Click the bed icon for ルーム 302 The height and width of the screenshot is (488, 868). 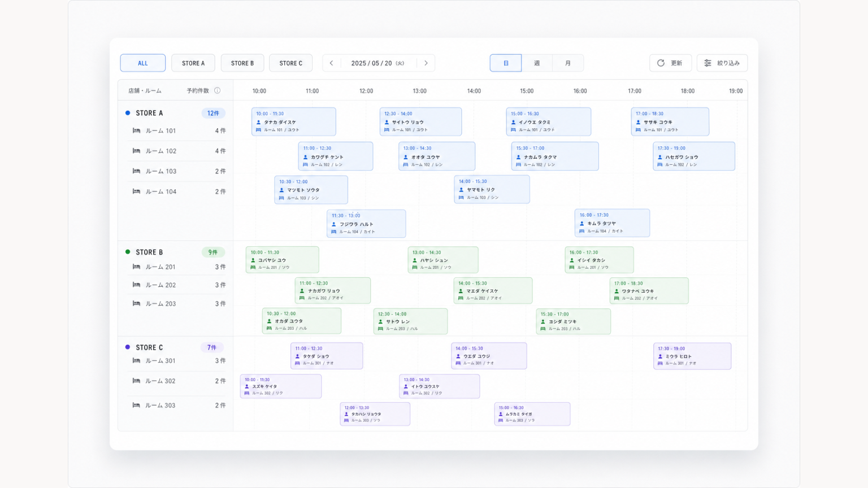tap(136, 381)
